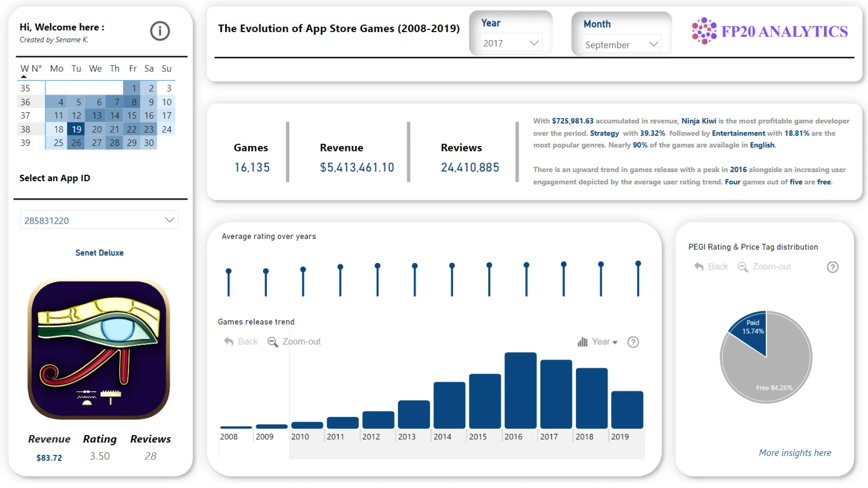
Task: Click week number 39 row
Action: coord(25,143)
